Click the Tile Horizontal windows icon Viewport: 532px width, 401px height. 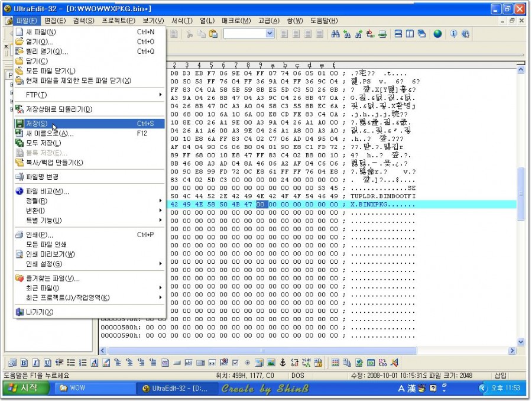pos(398,34)
